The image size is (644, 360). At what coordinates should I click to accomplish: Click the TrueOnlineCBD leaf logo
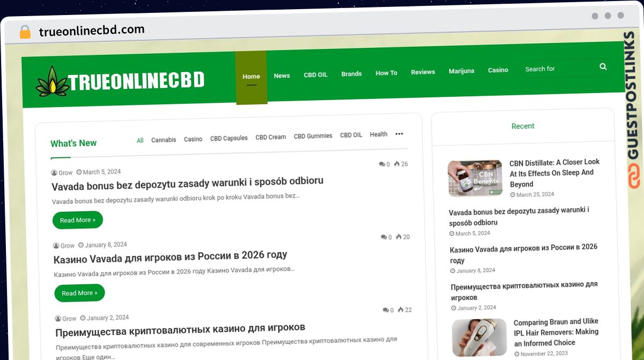pos(52,82)
